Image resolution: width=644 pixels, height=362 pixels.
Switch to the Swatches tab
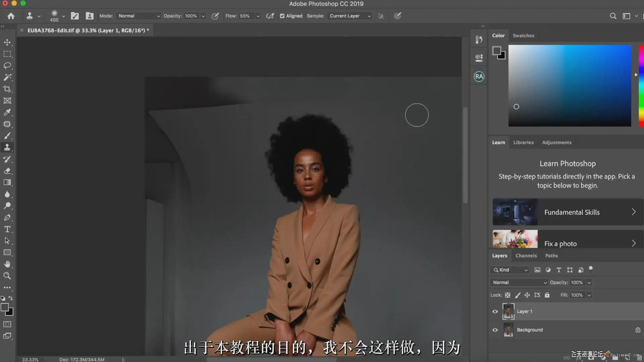click(523, 36)
